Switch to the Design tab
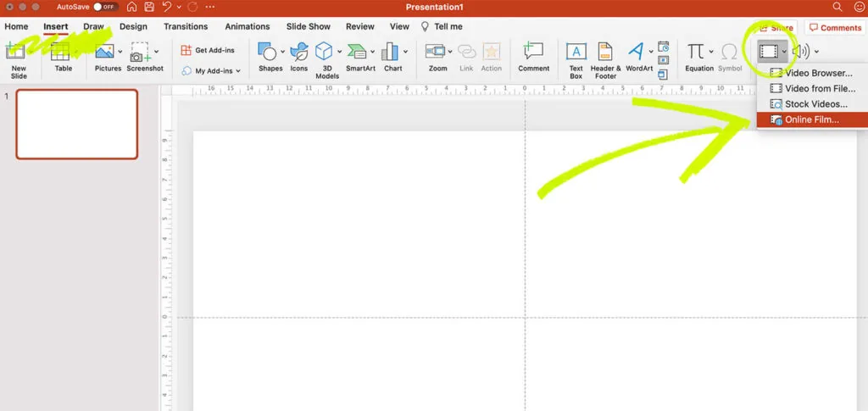 133,26
